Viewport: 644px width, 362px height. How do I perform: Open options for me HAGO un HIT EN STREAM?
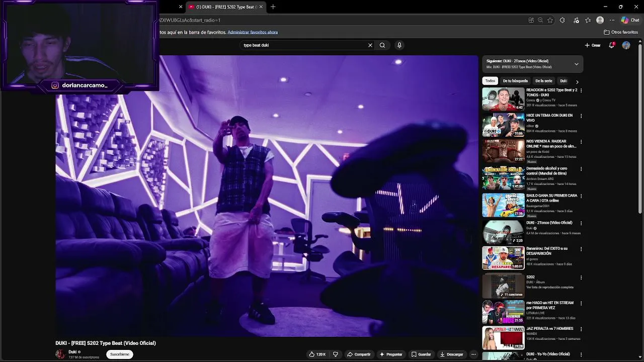point(581,303)
